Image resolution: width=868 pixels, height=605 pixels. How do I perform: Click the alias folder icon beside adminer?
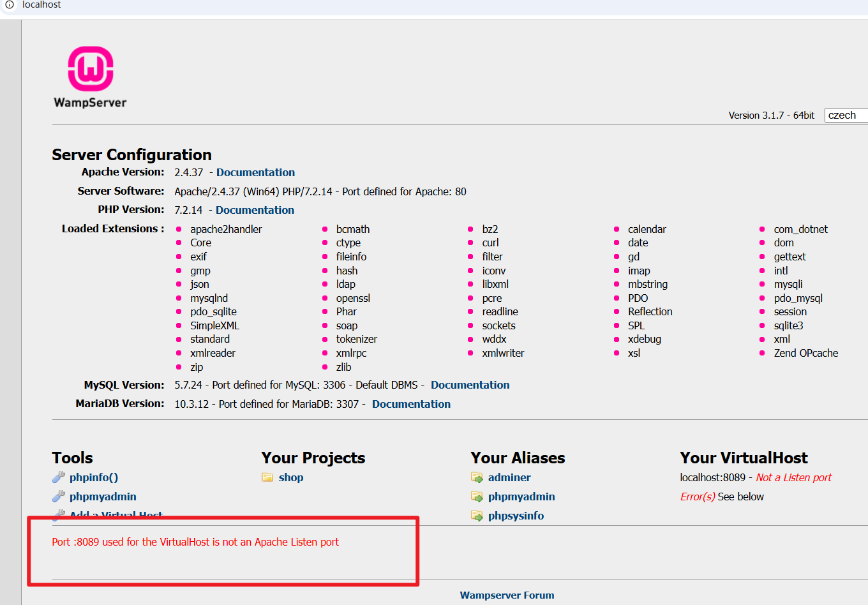477,477
